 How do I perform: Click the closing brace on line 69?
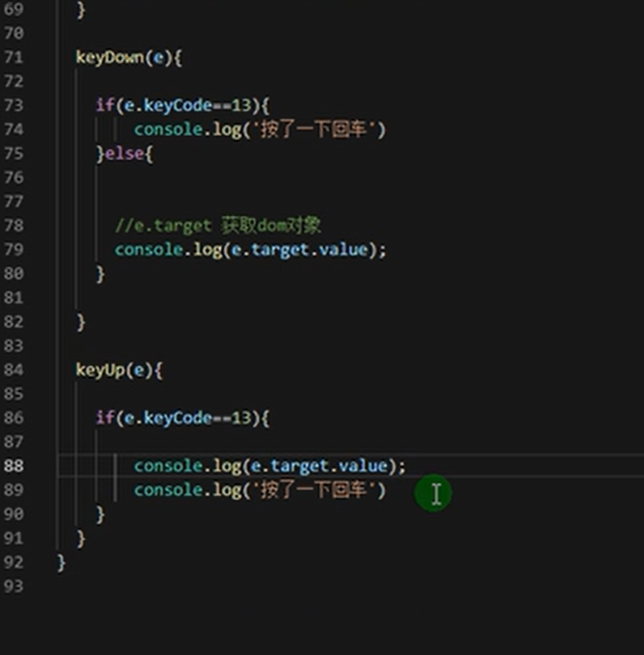pos(81,10)
